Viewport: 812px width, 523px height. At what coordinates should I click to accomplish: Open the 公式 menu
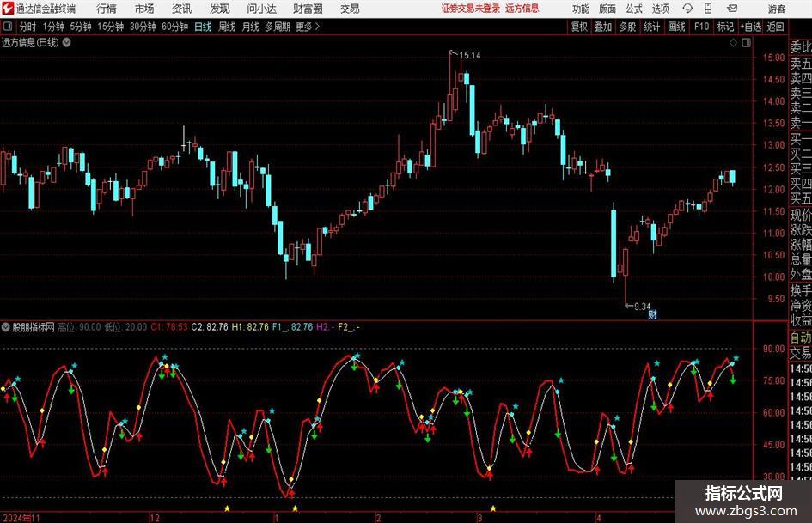click(634, 9)
